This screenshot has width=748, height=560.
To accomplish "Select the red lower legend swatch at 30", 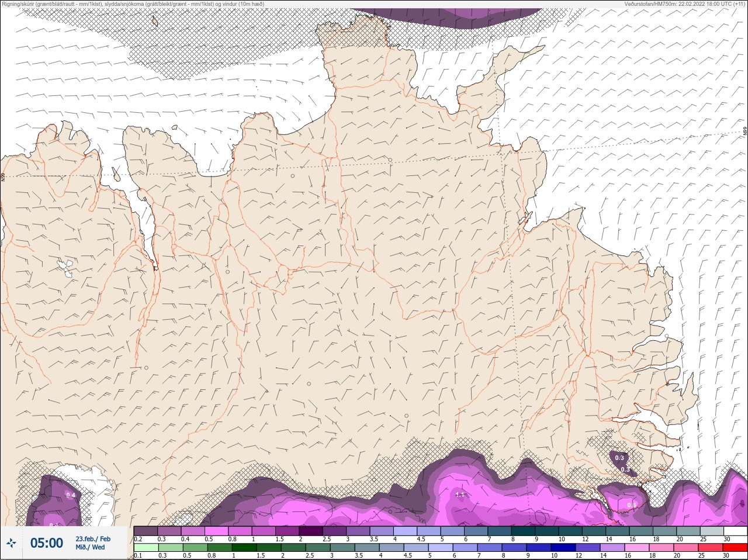I will pos(735,548).
